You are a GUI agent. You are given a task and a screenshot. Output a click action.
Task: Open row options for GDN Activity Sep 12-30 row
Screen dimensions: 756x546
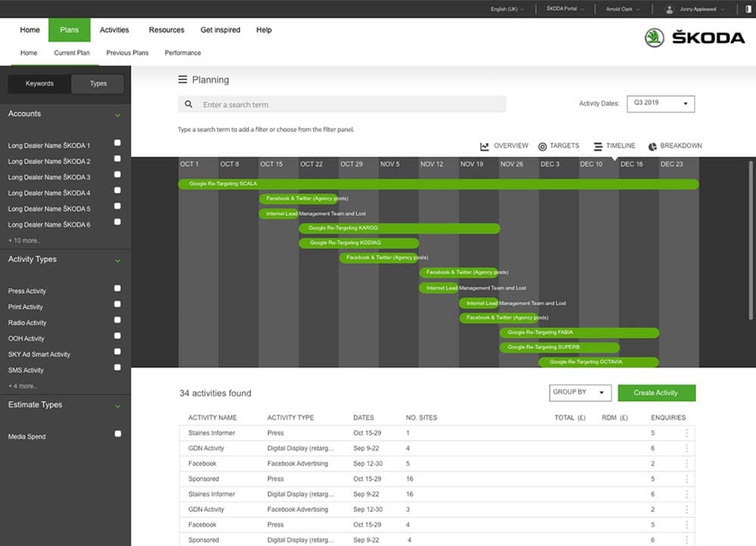click(x=686, y=510)
